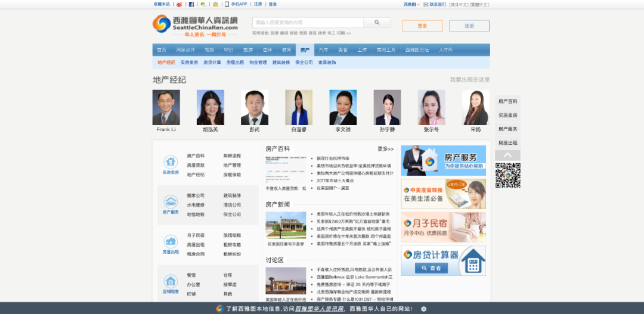Click the 店铺租售 circular icon
This screenshot has width=644, height=314.
[171, 281]
